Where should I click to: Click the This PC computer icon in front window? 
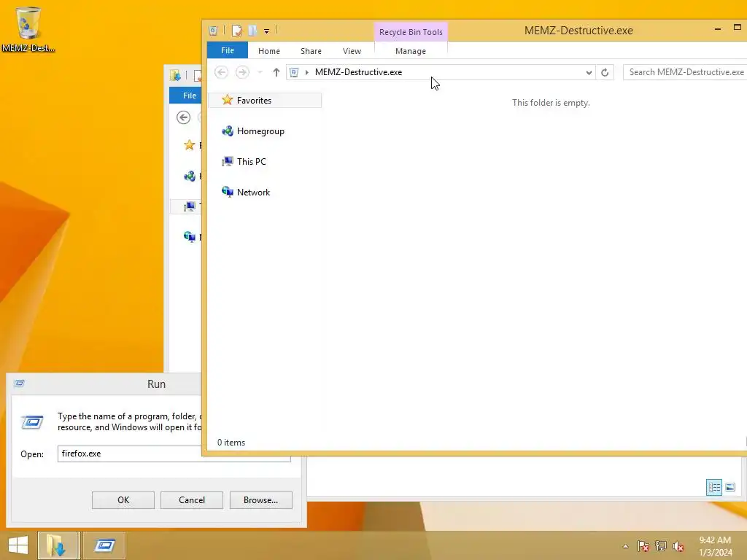(x=228, y=162)
